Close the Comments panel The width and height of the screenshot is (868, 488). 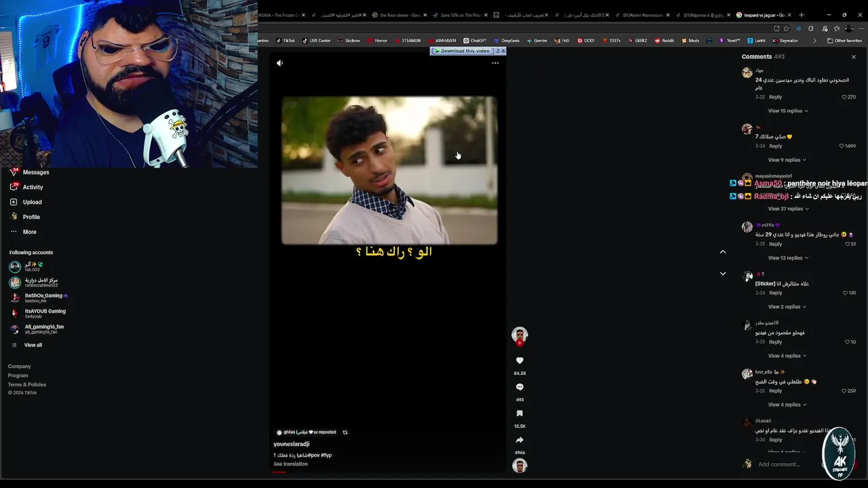[853, 57]
